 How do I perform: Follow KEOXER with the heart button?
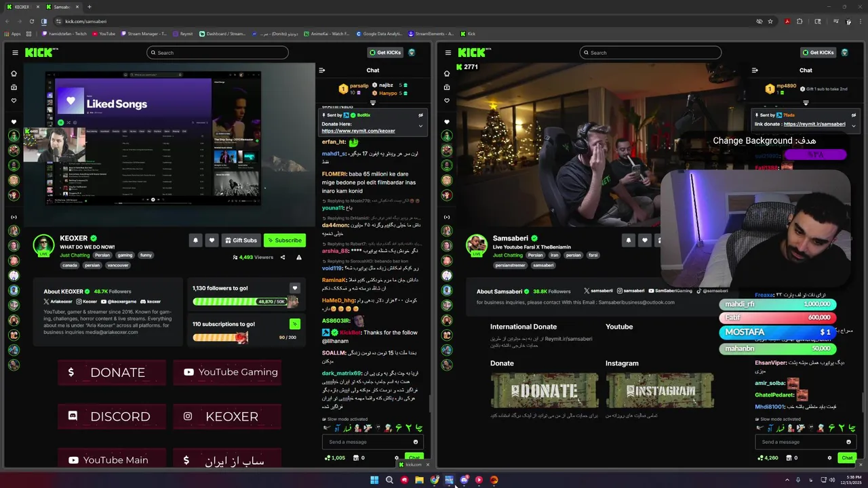[212, 240]
